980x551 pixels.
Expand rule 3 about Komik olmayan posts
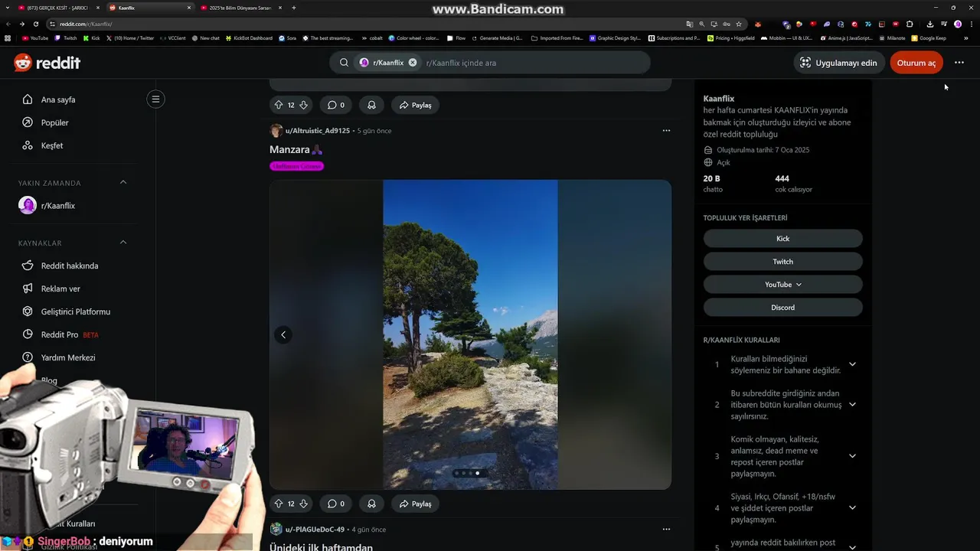(852, 456)
